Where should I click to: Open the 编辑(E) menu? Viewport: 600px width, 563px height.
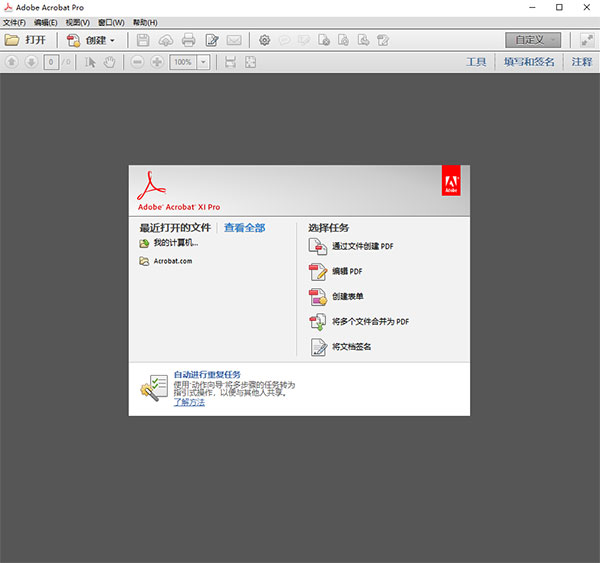pyautogui.click(x=46, y=23)
